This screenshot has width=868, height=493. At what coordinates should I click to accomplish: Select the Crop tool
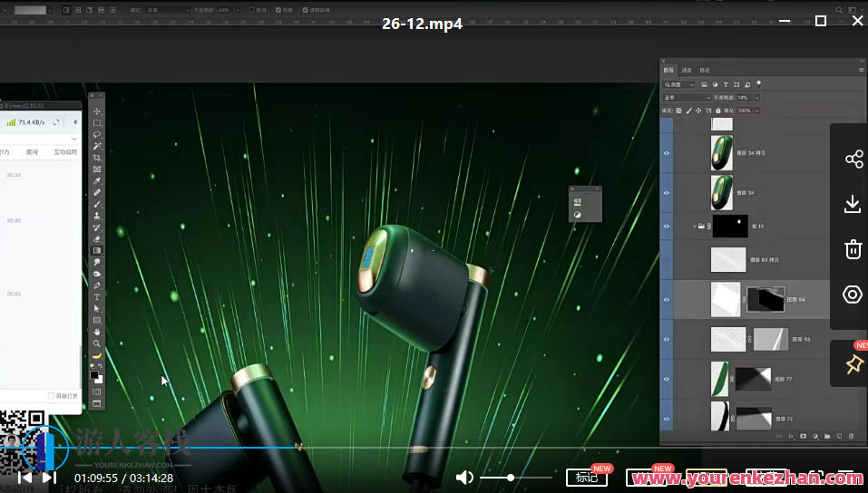(97, 158)
